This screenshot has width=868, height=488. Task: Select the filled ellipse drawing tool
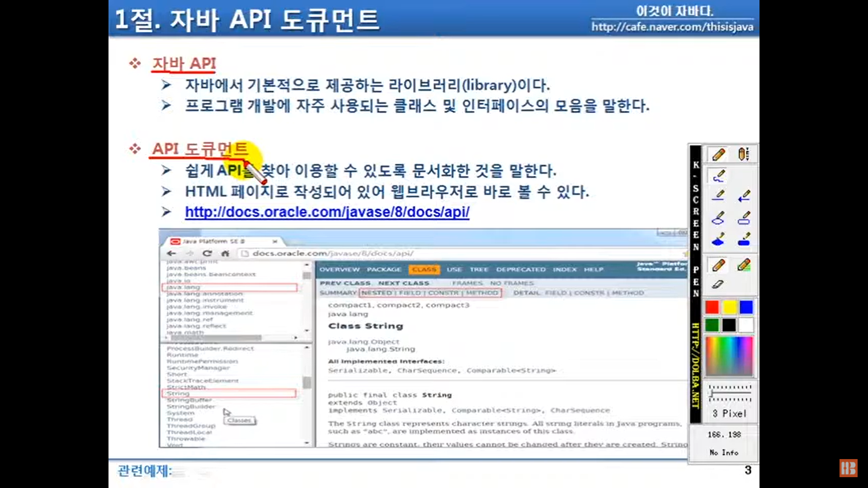click(x=718, y=239)
